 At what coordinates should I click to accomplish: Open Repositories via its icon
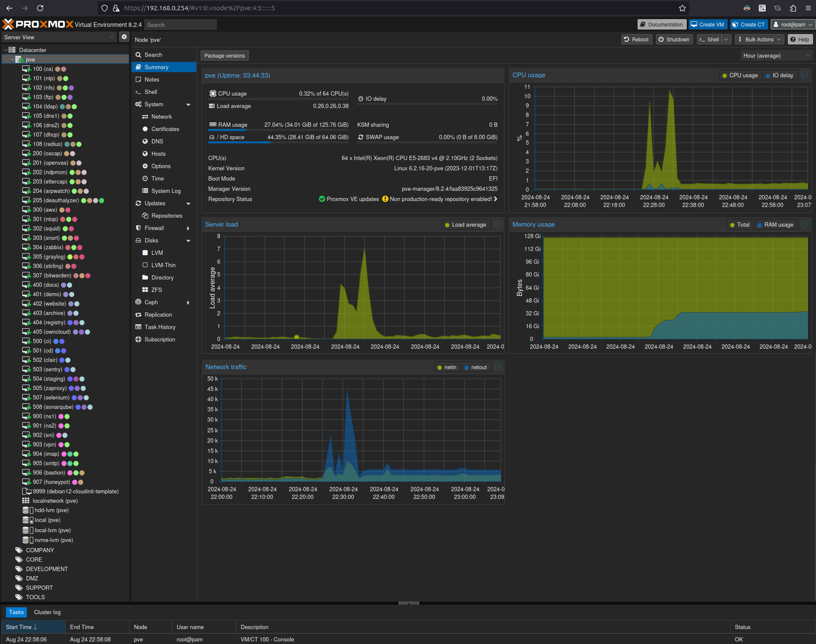[x=145, y=216]
